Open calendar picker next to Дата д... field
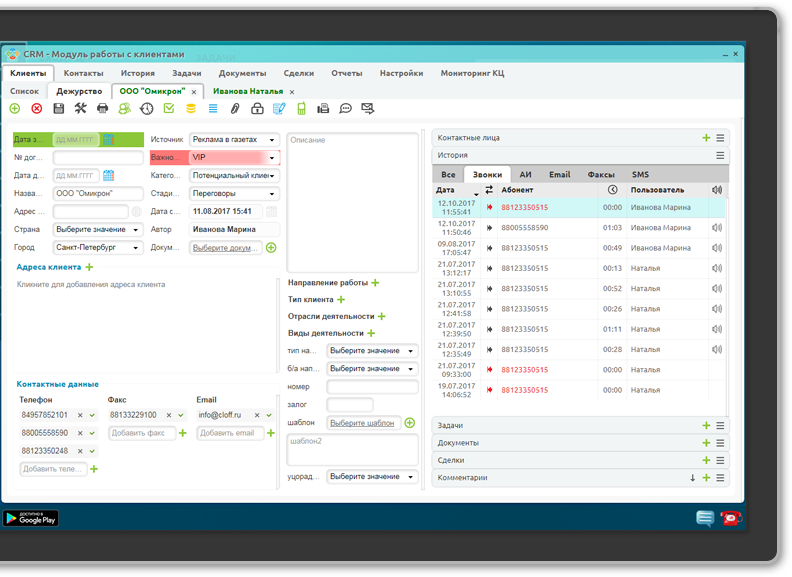This screenshot has height=577, width=792. coord(109,175)
